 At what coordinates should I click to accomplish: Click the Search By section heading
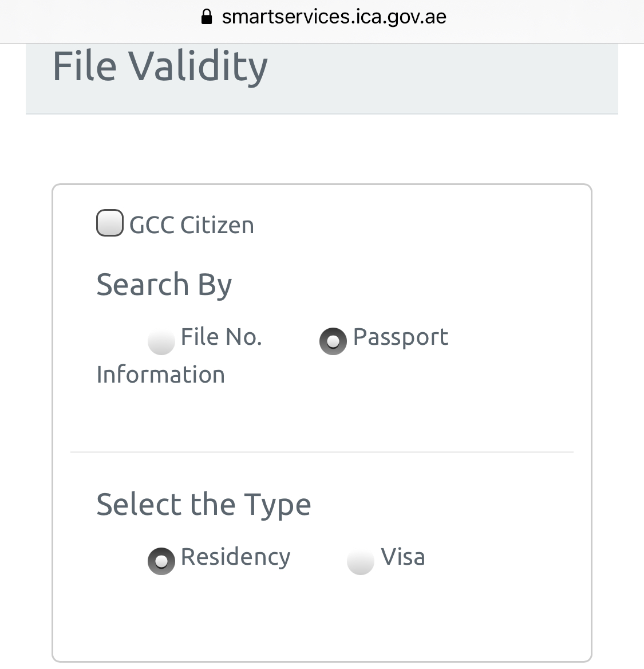coord(164,285)
